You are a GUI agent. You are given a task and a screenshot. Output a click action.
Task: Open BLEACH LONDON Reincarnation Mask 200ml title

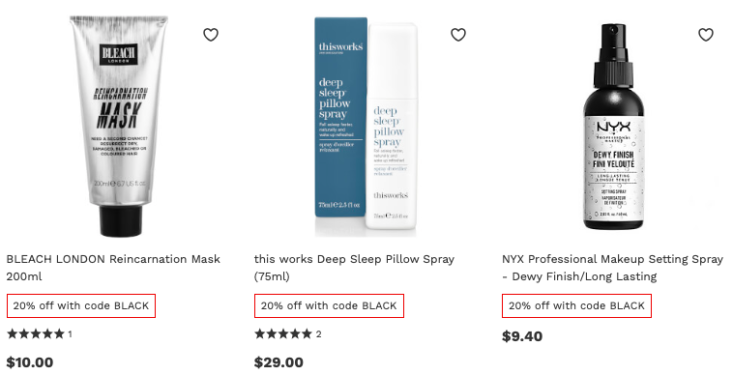point(113,267)
